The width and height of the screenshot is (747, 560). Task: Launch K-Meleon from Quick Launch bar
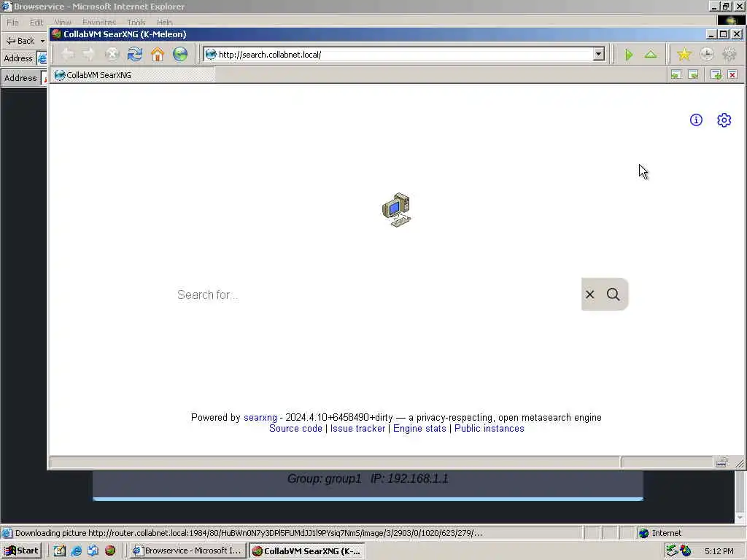pos(110,551)
